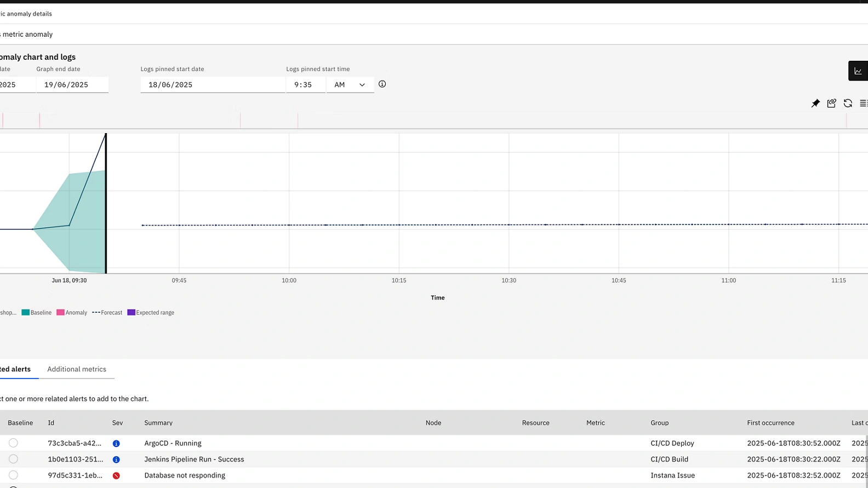The width and height of the screenshot is (868, 488).
Task: Click the critical severity icon for Database alert
Action: point(116,475)
